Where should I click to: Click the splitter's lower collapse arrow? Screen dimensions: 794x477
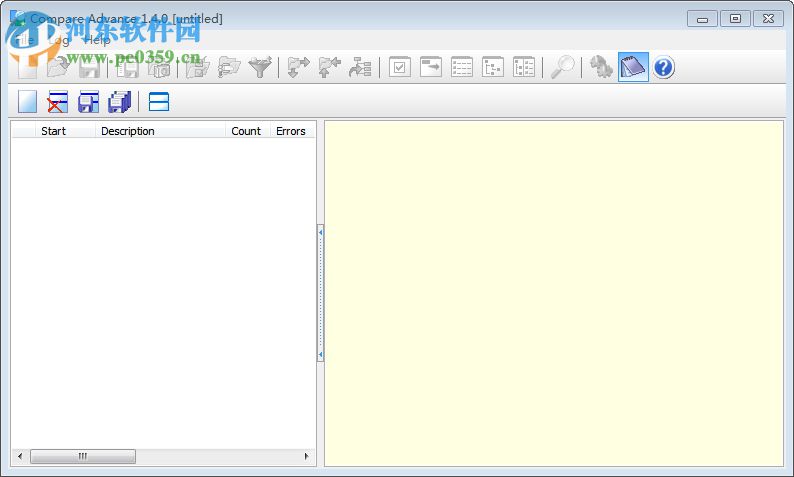click(x=320, y=354)
